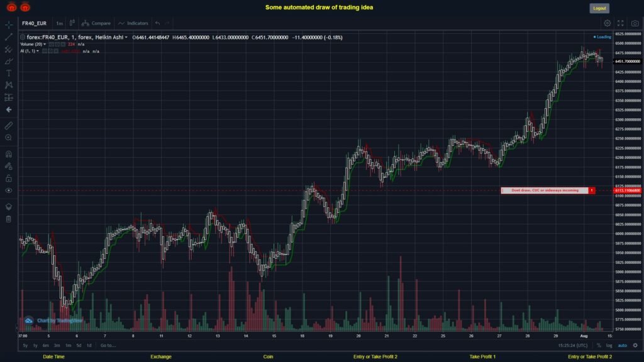Click the 6451.70 current price label
The image size is (644, 362).
627,61
